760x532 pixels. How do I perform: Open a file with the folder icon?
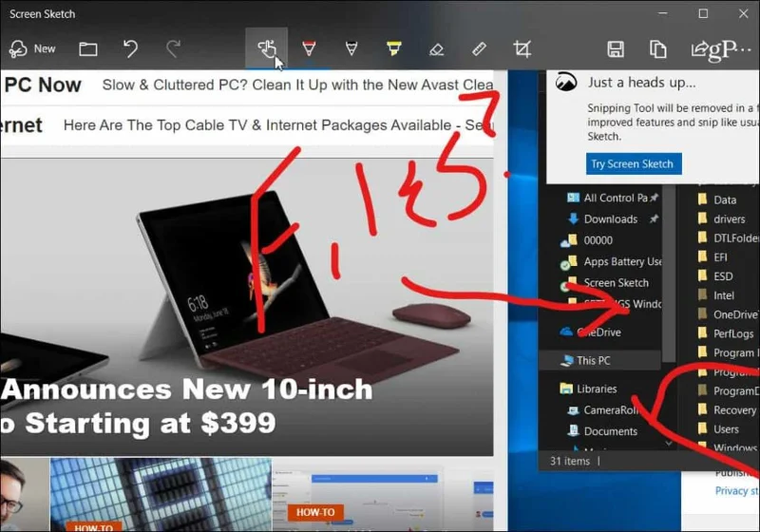tap(88, 49)
